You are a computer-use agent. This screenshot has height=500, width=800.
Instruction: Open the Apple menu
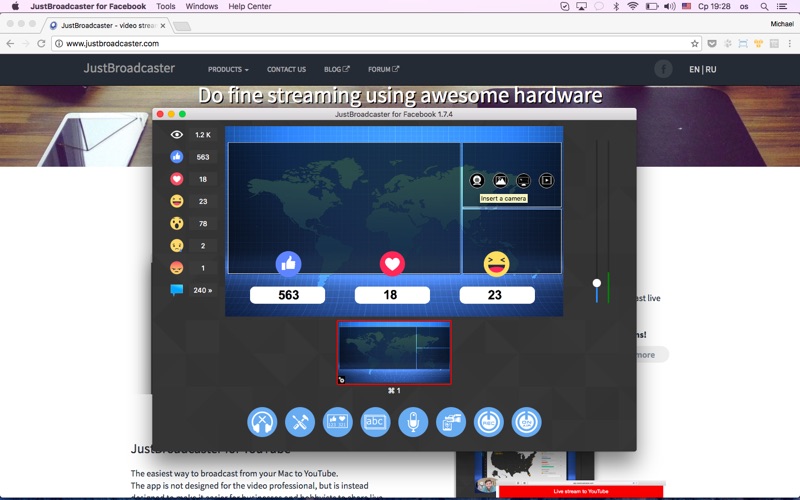[x=15, y=6]
